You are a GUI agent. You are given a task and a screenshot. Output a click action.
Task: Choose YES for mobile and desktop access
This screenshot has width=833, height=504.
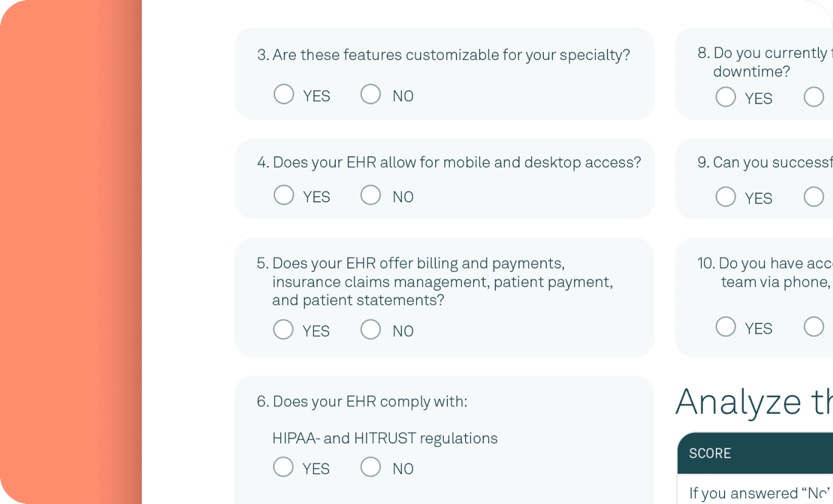click(x=284, y=195)
